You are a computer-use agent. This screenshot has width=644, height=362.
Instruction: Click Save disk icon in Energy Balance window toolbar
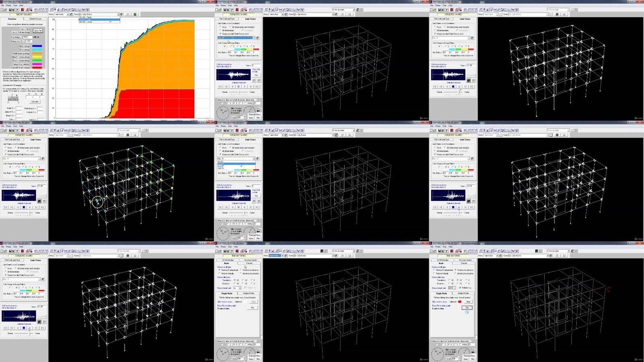(x=10, y=10)
